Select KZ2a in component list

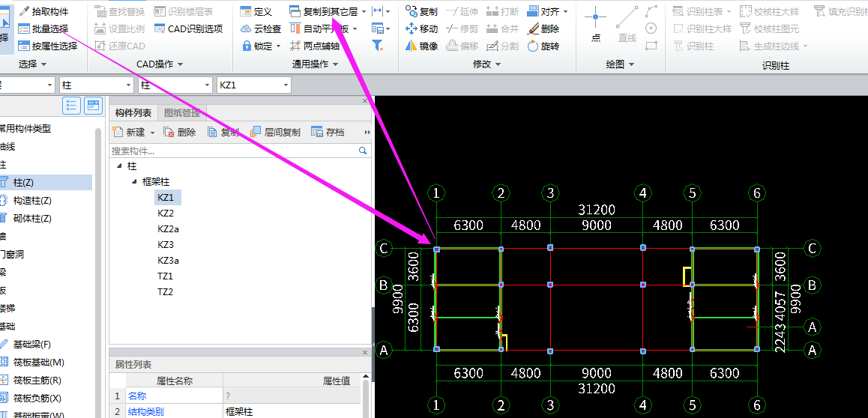[x=169, y=229]
